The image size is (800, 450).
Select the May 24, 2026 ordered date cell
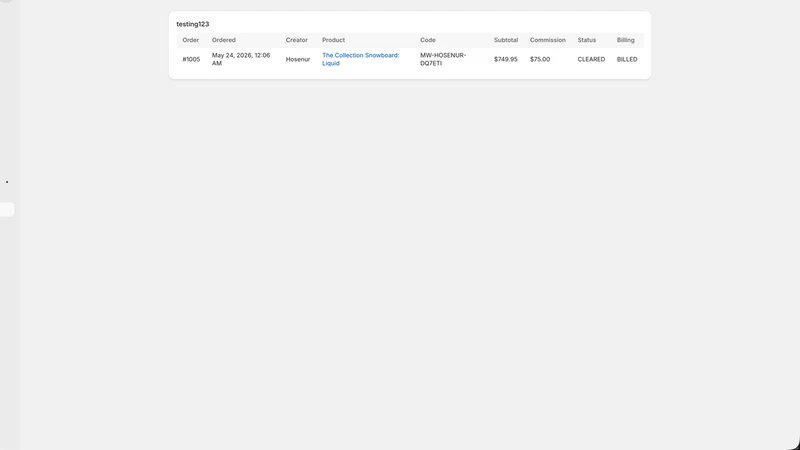coord(241,59)
